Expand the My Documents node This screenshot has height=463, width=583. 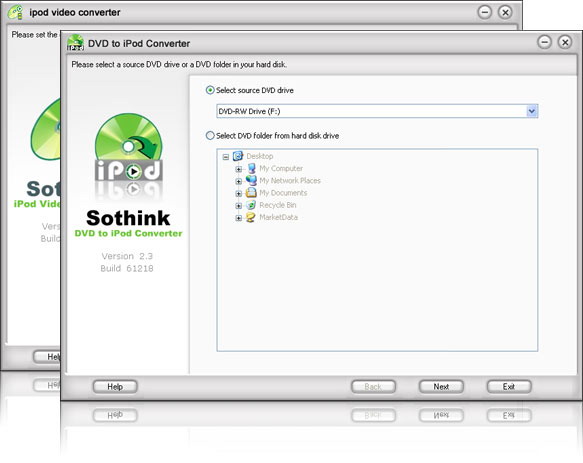click(x=239, y=194)
